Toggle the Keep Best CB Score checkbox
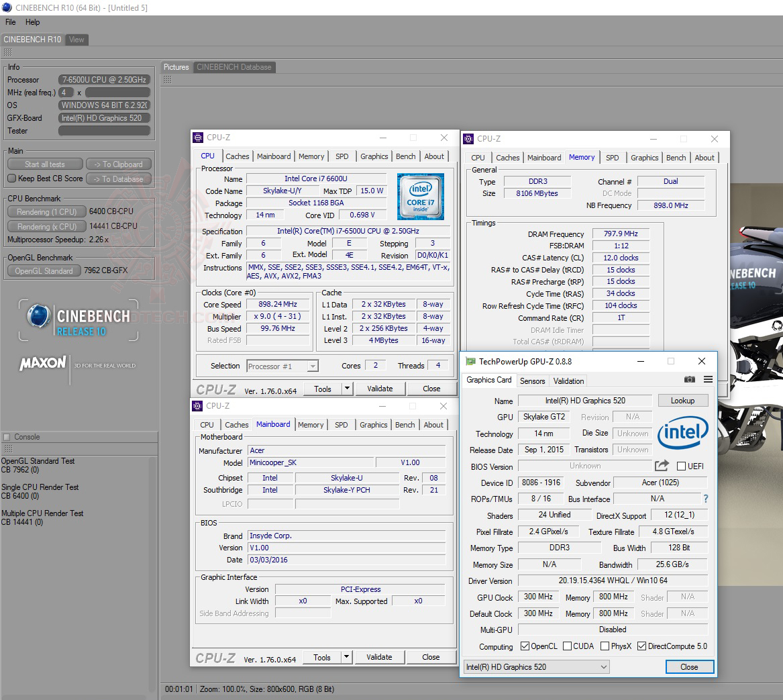This screenshot has height=700, width=783. (x=12, y=179)
